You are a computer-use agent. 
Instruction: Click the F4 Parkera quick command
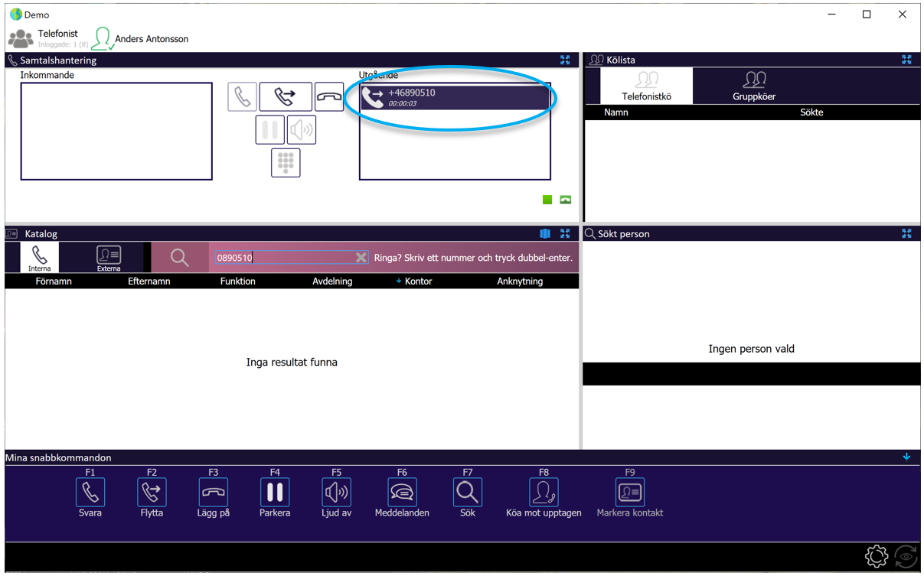coord(275,493)
